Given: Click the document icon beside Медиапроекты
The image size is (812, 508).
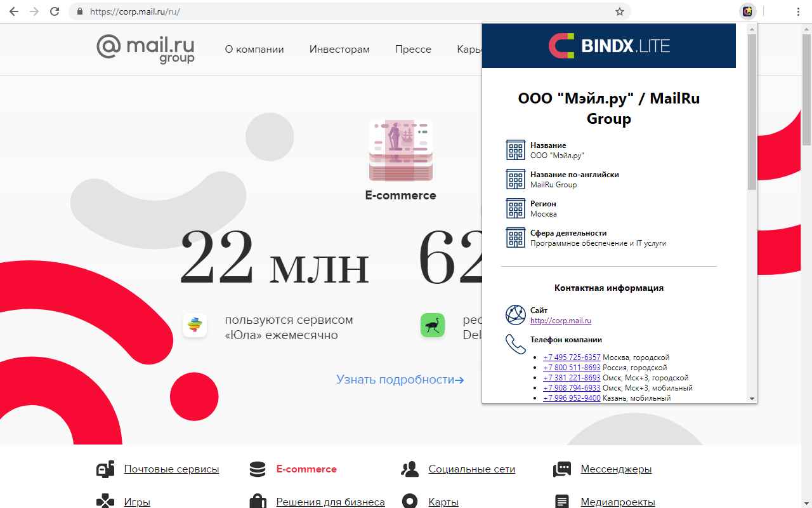Looking at the screenshot, I should pyautogui.click(x=562, y=502).
